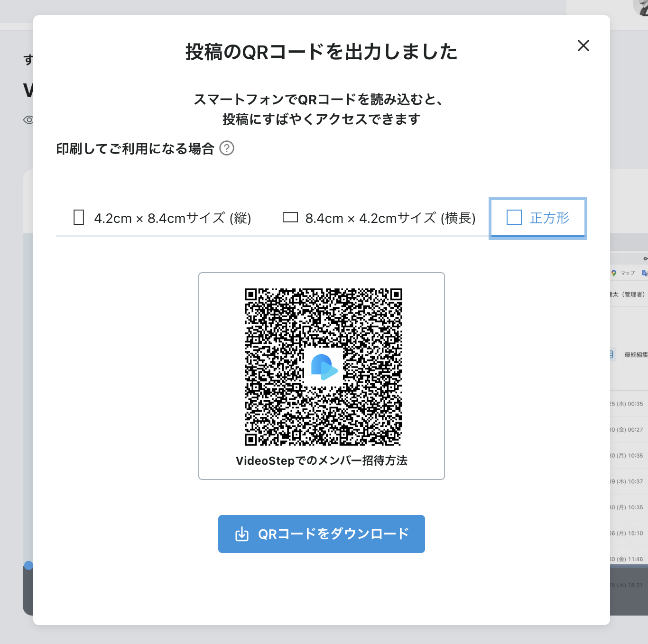Select the 4.2cm × 8.4cmサイズ (縦) tab

point(163,218)
